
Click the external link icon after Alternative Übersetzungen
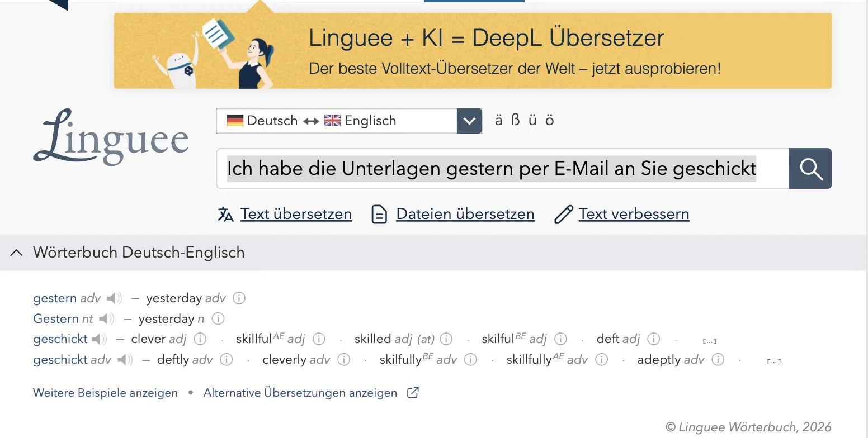(x=413, y=393)
